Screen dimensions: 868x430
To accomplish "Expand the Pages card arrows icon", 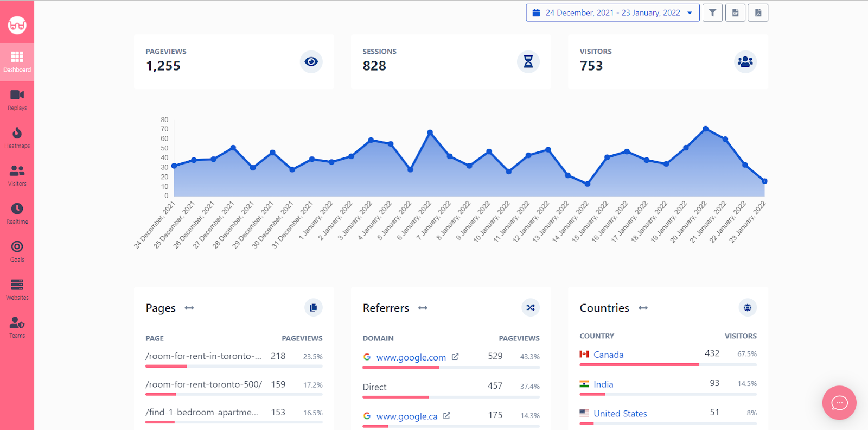I will [x=189, y=308].
